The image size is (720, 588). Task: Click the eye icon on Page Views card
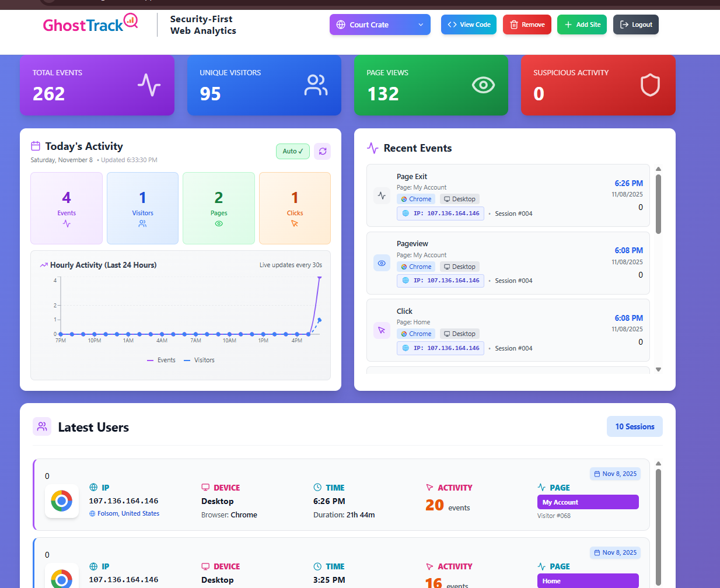click(483, 85)
